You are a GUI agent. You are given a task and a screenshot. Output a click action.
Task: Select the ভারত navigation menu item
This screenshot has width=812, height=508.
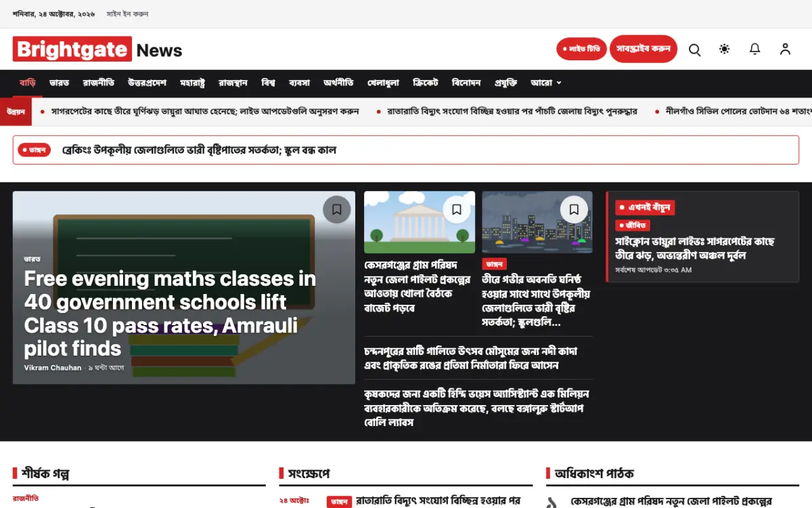point(60,83)
